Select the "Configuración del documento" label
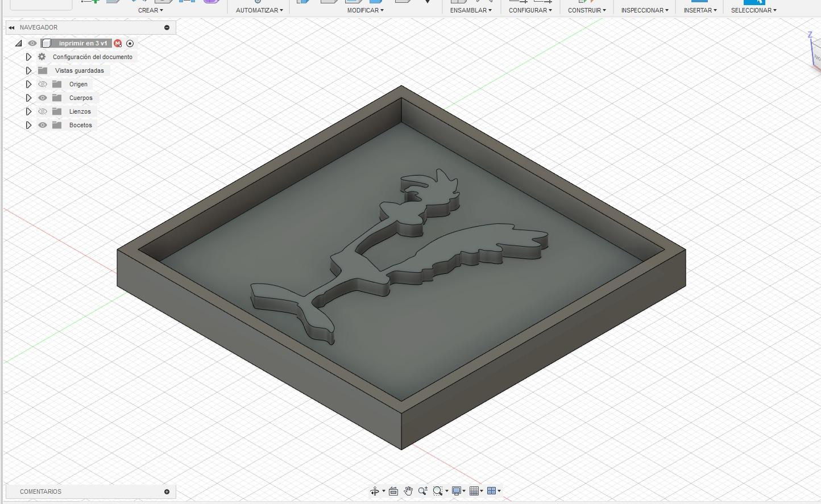 point(93,57)
